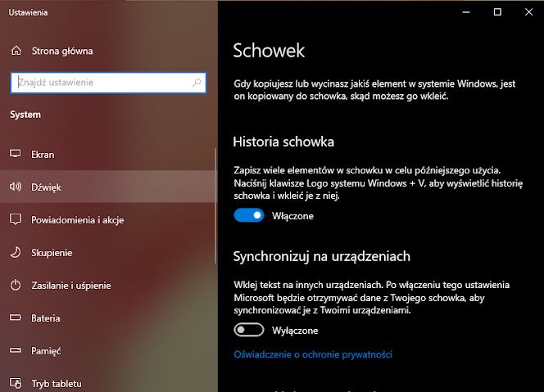
Task: Open Oświadczenie o ochronie prywatności link
Action: [x=313, y=354]
